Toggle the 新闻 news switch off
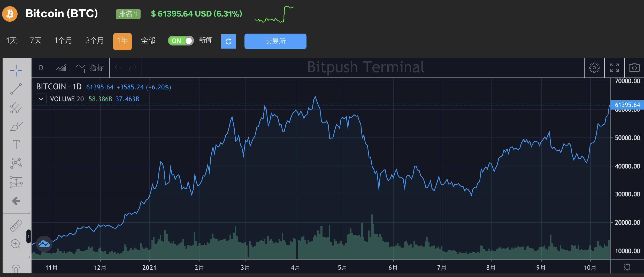The width and height of the screenshot is (644, 277). point(181,41)
